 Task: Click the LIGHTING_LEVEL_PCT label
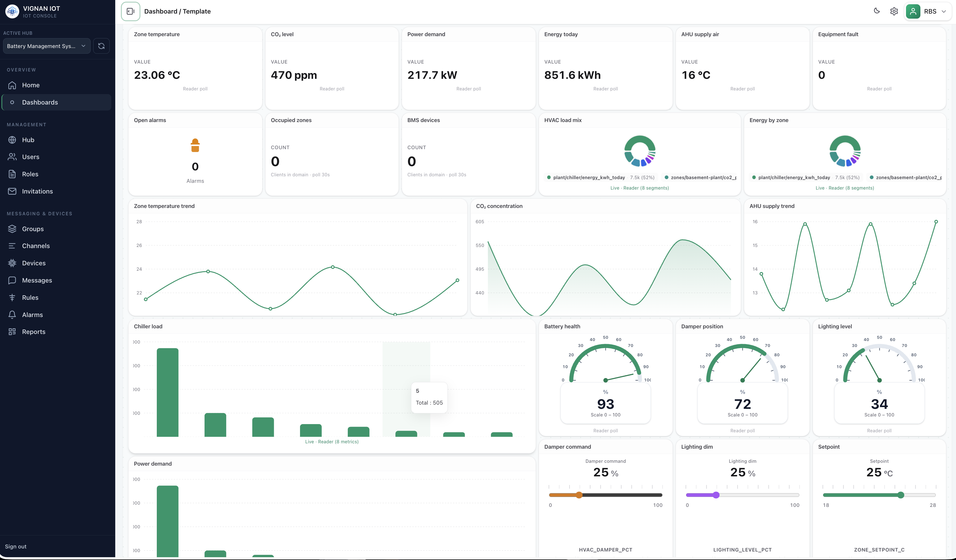742,550
